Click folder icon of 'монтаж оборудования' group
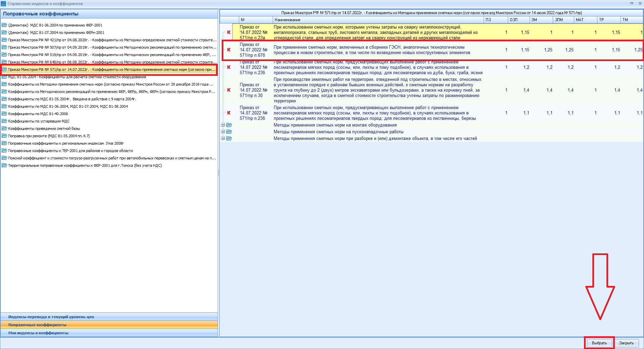Viewport: 644px width, 349px height. point(229,125)
